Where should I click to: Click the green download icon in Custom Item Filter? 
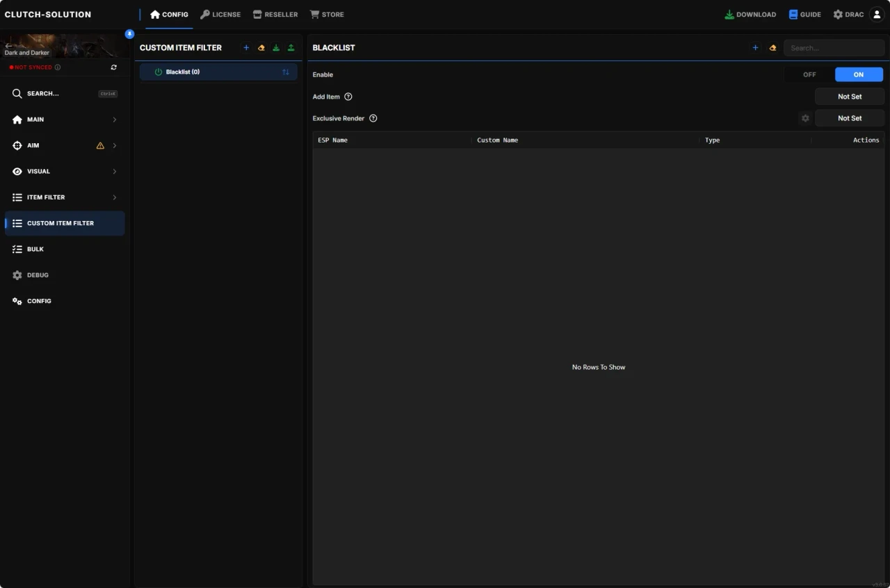pos(276,48)
